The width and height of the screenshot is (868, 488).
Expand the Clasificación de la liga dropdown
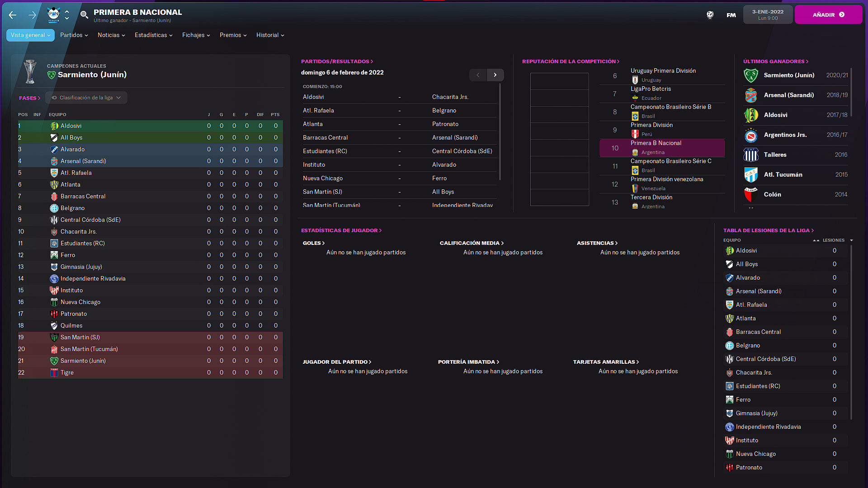point(86,98)
